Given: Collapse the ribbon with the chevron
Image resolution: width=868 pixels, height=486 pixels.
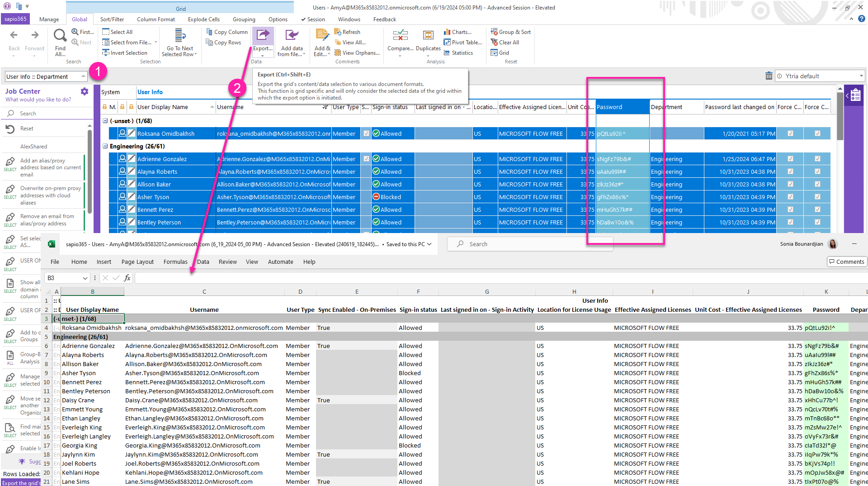Looking at the screenshot, I should [x=852, y=19].
